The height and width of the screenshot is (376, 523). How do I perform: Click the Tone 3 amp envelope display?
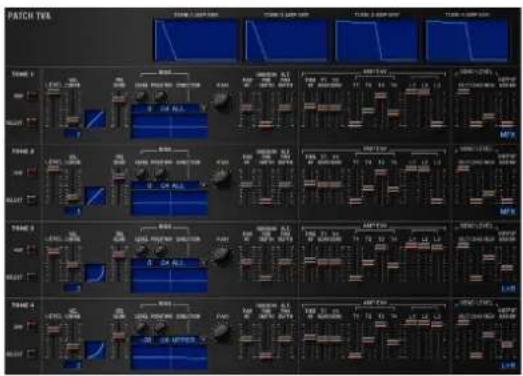click(377, 41)
